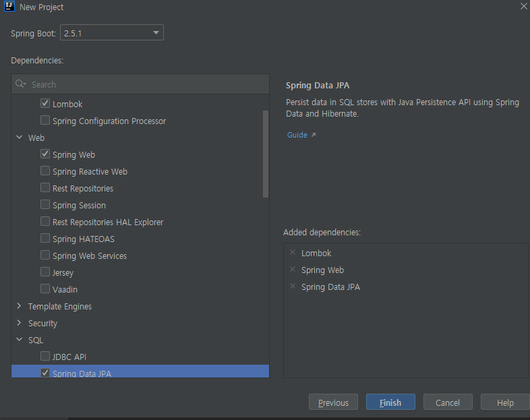Remove Lombok from added dependencies
The image size is (530, 420).
pyautogui.click(x=293, y=252)
